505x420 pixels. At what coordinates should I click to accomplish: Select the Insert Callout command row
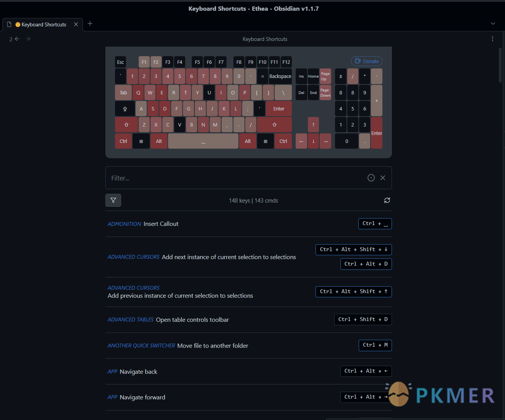point(249,224)
